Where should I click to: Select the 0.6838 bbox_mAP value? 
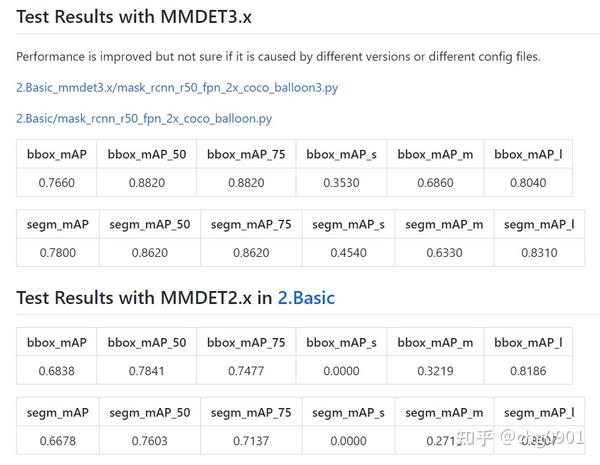58,371
